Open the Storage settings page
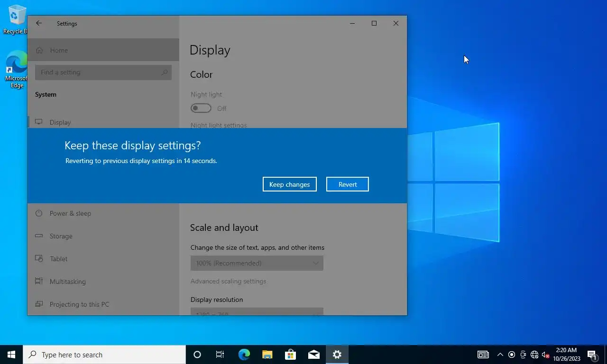The width and height of the screenshot is (607, 364). [103, 236]
